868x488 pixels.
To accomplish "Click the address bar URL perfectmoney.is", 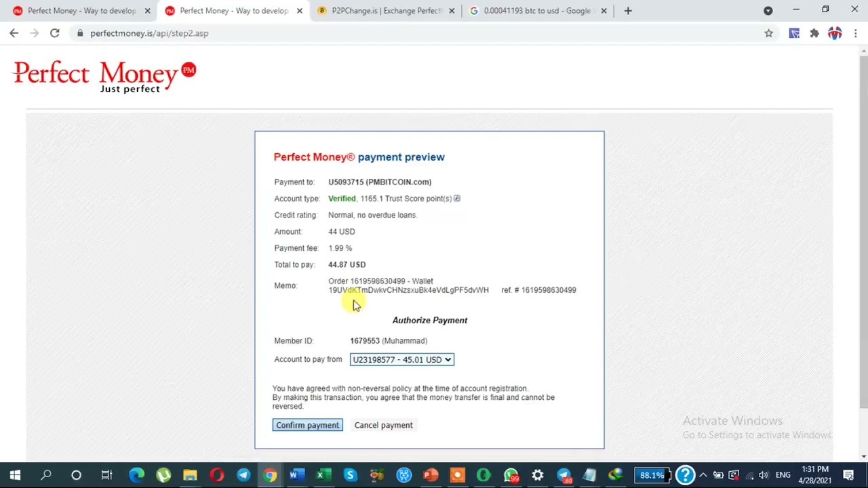I will (149, 33).
